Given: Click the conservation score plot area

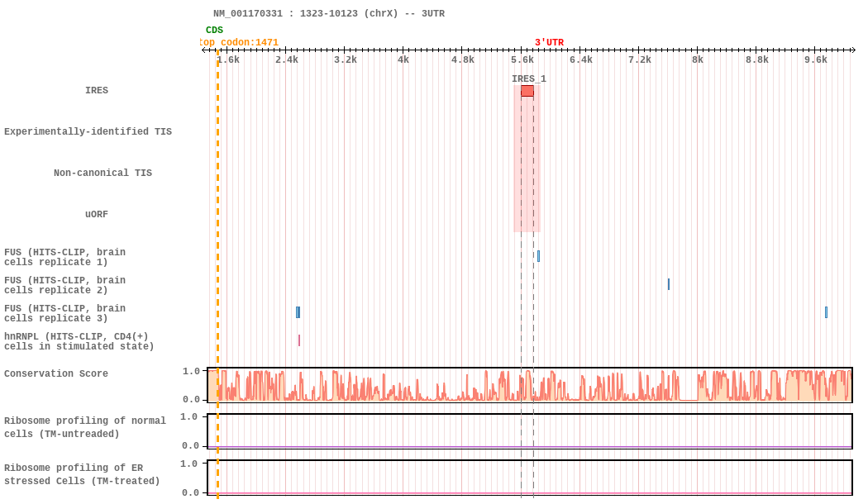Looking at the screenshot, I should pyautogui.click(x=530, y=384).
